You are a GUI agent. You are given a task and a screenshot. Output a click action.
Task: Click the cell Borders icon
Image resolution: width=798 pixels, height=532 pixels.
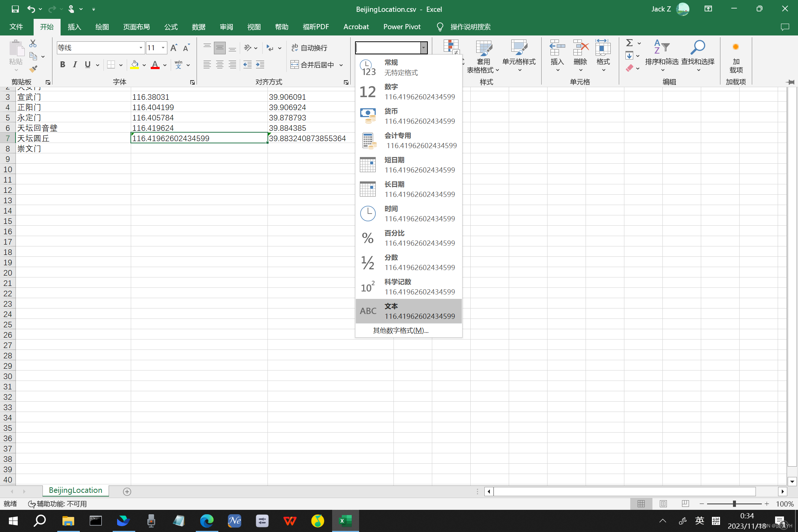111,65
